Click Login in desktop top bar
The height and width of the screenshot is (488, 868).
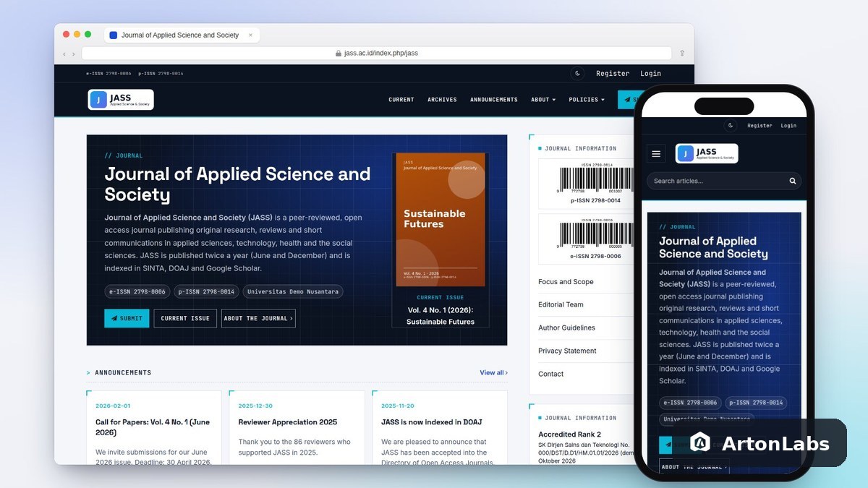point(650,73)
